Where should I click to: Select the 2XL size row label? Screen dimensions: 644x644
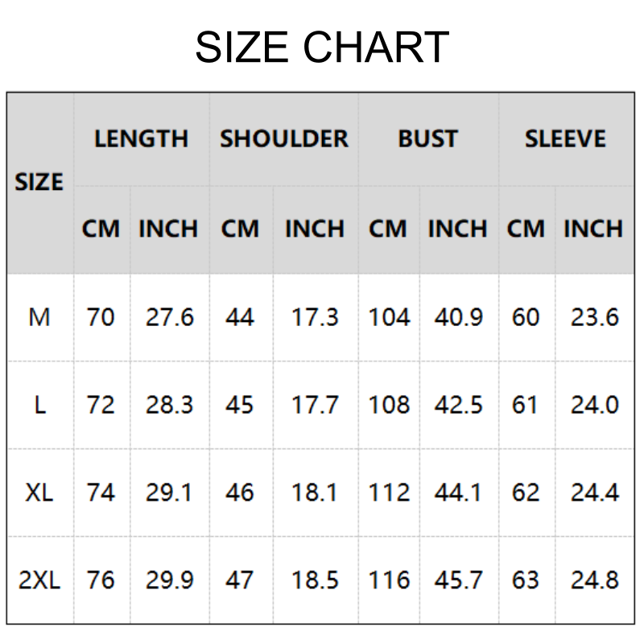click(39, 580)
